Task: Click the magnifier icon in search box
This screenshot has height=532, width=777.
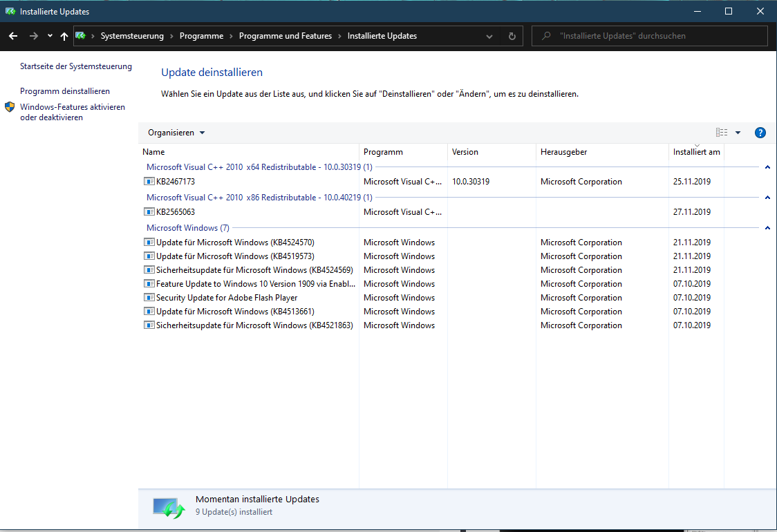Action: (x=546, y=36)
